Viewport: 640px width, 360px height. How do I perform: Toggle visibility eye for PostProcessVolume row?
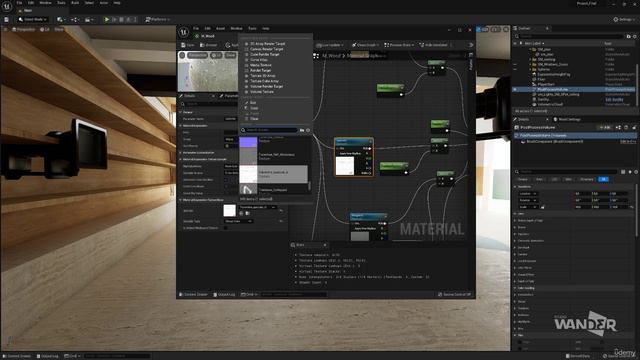(x=515, y=89)
